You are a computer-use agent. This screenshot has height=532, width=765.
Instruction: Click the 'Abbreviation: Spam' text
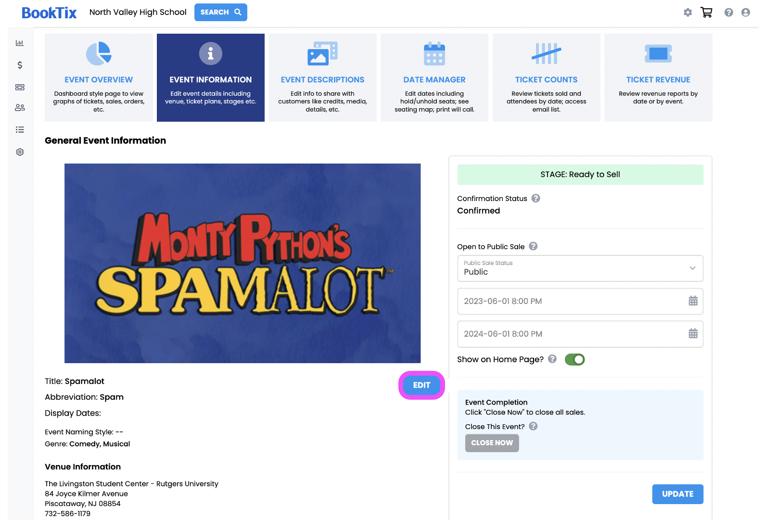[84, 397]
